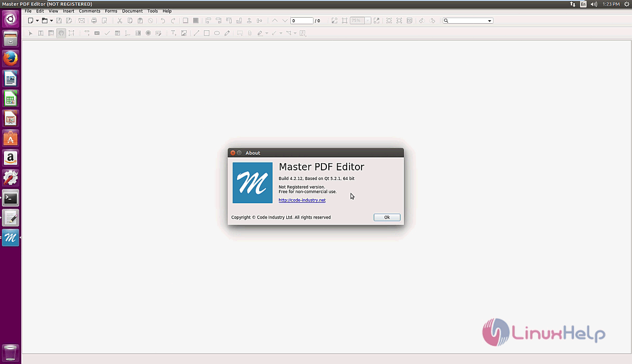Image resolution: width=632 pixels, height=364 pixels.
Task: Click the Redo arrow icon
Action: pyautogui.click(x=173, y=21)
